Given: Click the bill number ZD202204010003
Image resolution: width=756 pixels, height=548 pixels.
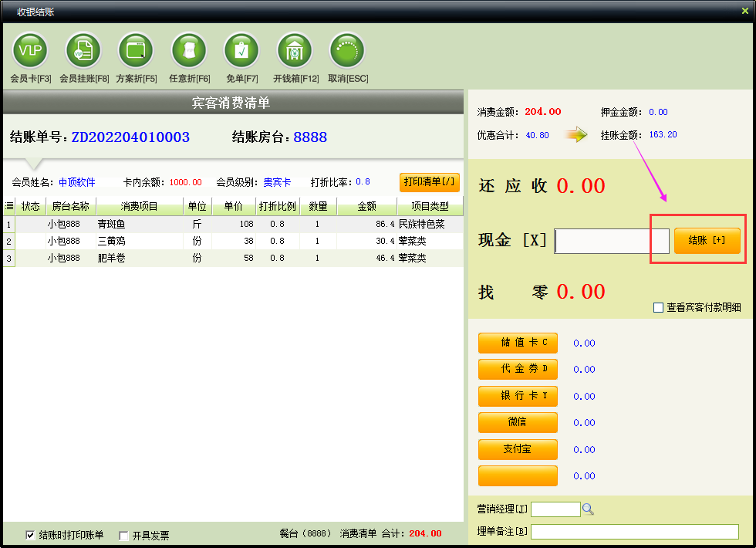Looking at the screenshot, I should (130, 137).
